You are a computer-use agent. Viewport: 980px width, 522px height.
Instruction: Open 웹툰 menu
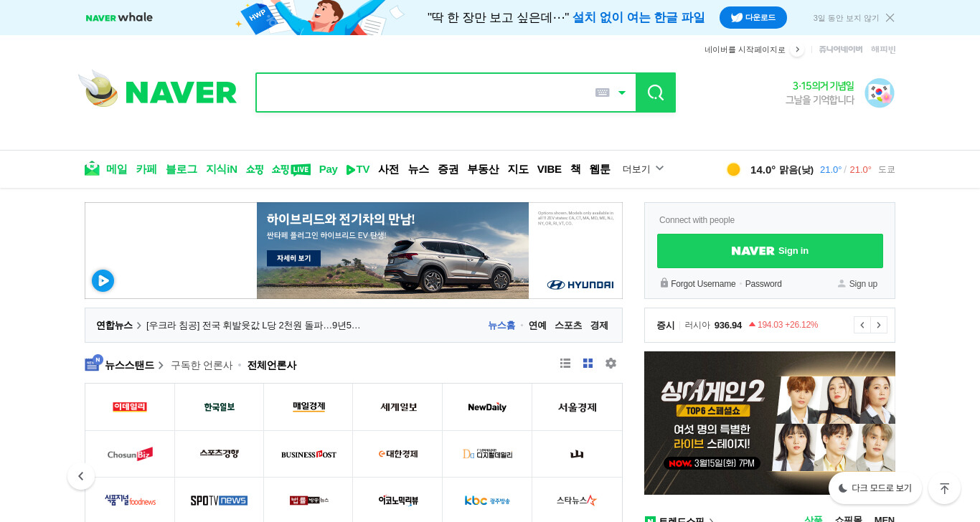point(600,169)
